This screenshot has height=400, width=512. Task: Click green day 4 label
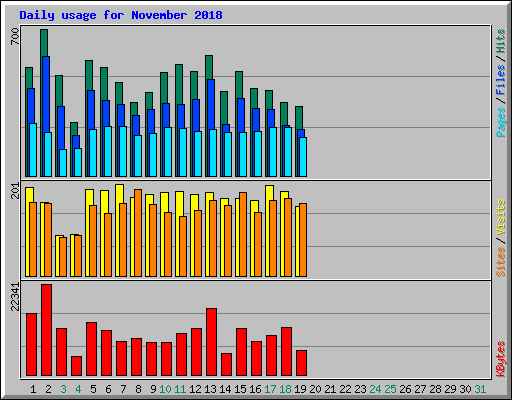78,389
